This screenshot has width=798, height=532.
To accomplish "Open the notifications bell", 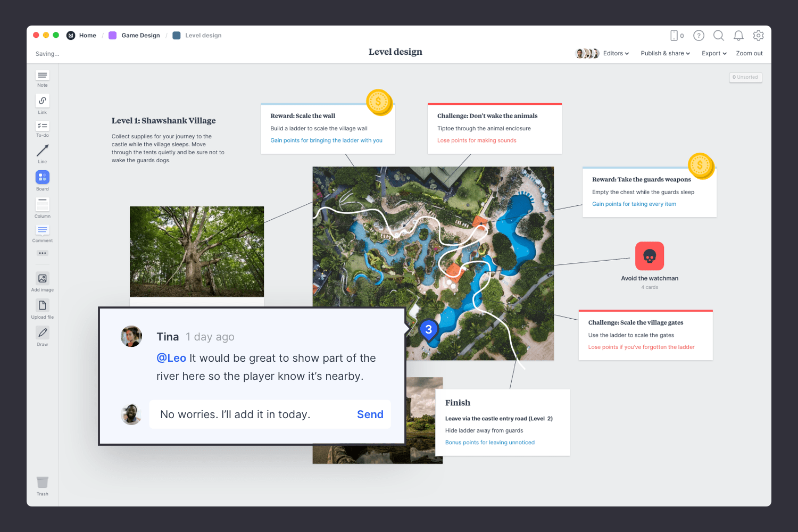I will [738, 35].
